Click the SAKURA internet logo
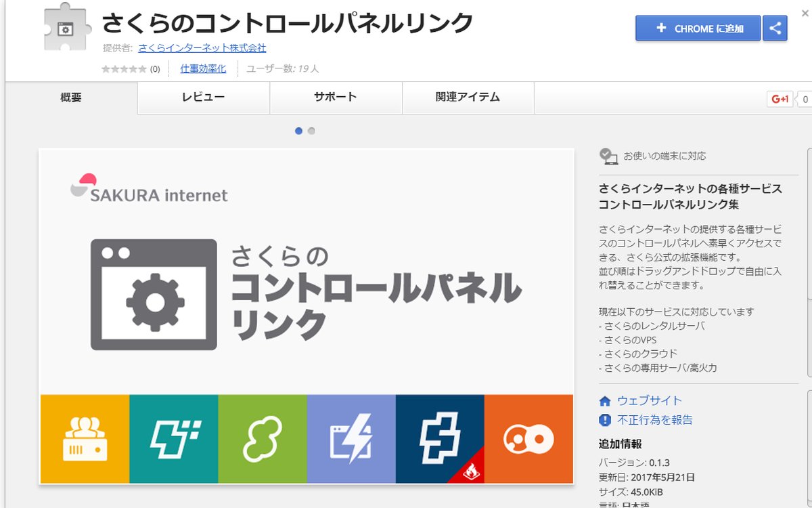 pos(149,188)
